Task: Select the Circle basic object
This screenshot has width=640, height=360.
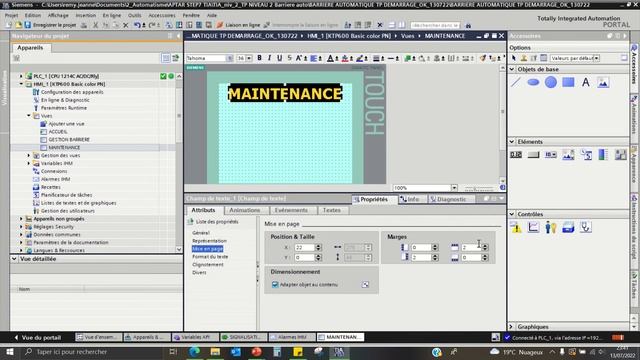Action: click(551, 82)
